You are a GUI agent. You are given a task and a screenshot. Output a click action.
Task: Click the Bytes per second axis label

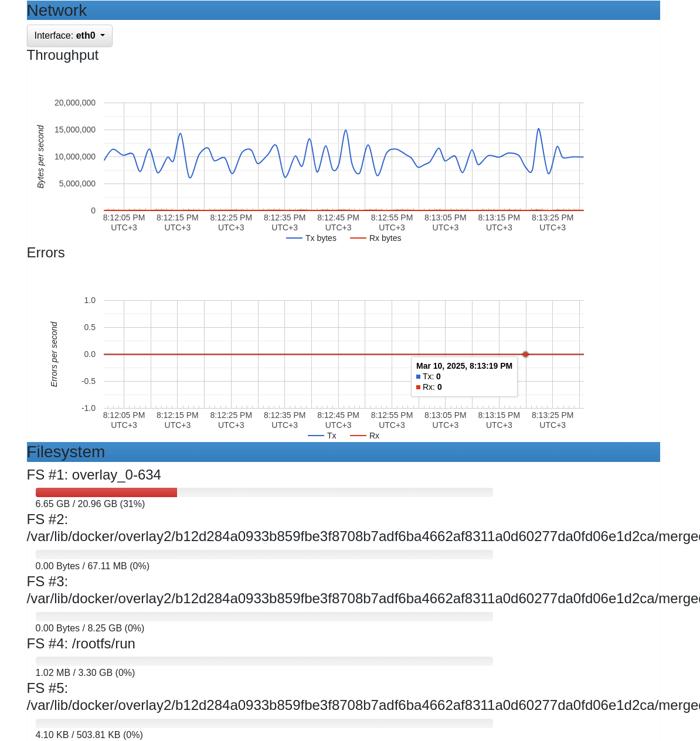point(40,157)
